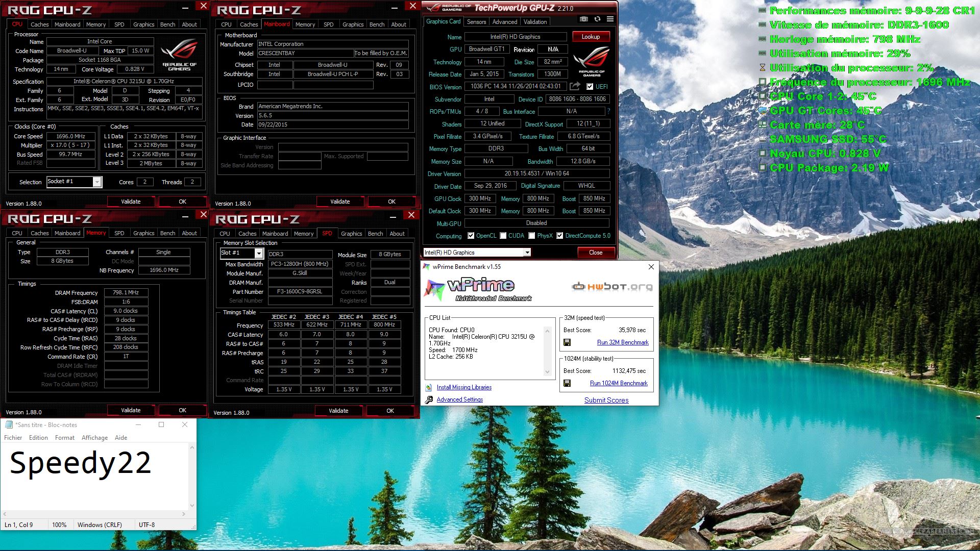Click the Advanced Settings magnifier icon in wPrime
The width and height of the screenshot is (980, 551).
click(x=429, y=400)
